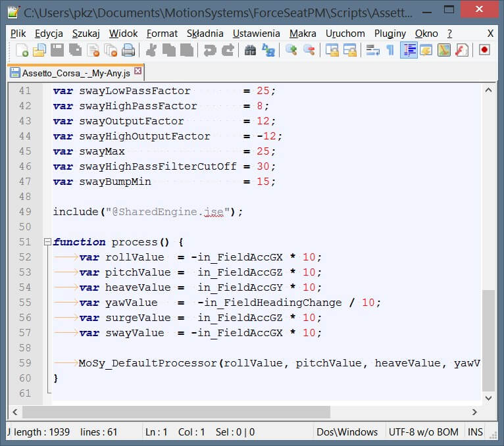Screen dimensions: 504x446
Task: Click the Zoom Out magnifier icon
Action: click(x=309, y=51)
